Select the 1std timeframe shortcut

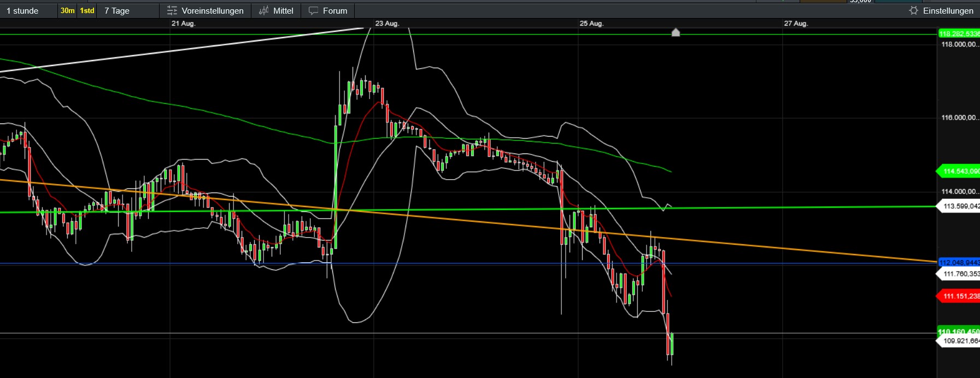coord(87,11)
